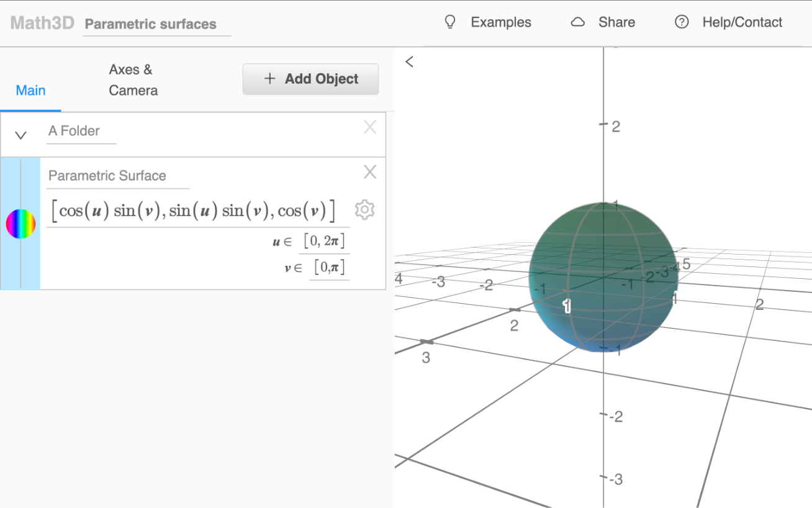Edit the v range field
This screenshot has height=508, width=812.
329,268
